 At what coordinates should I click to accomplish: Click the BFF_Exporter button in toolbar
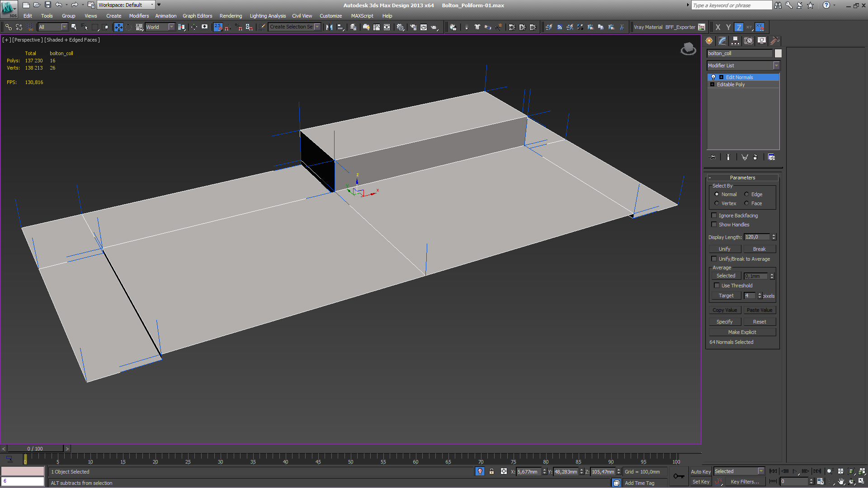685,27
